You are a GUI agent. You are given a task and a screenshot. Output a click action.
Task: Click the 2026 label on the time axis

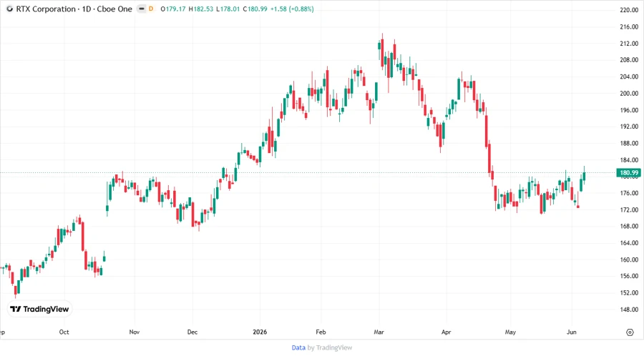coord(260,332)
